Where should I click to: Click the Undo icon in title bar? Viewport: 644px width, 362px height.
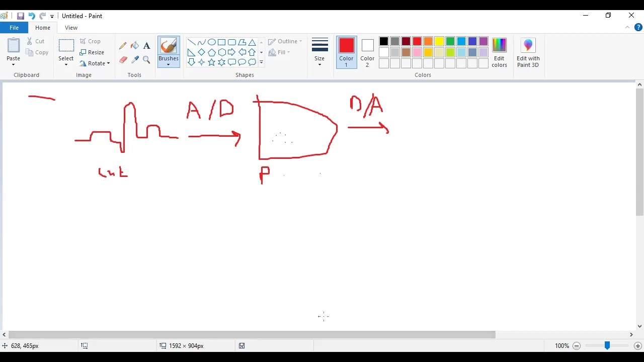coord(32,16)
